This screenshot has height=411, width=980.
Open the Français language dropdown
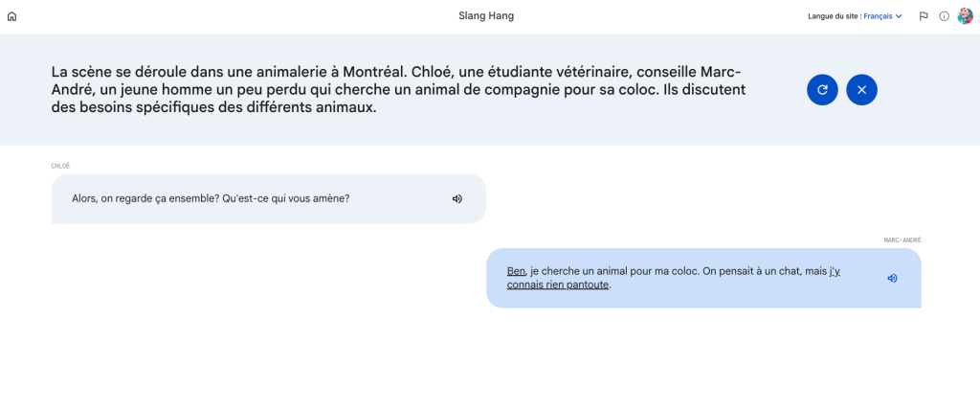882,16
